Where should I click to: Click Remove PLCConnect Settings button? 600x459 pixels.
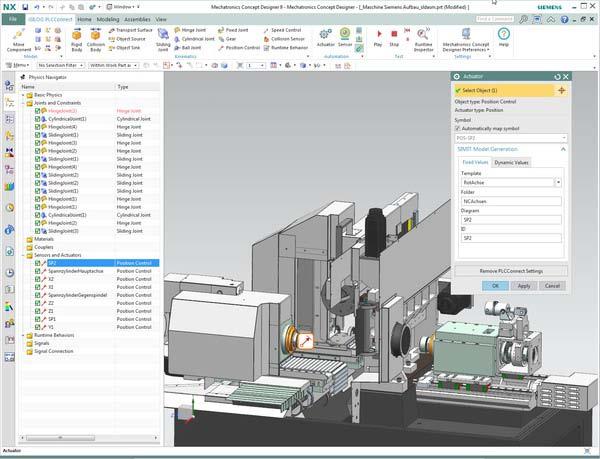[x=511, y=271]
